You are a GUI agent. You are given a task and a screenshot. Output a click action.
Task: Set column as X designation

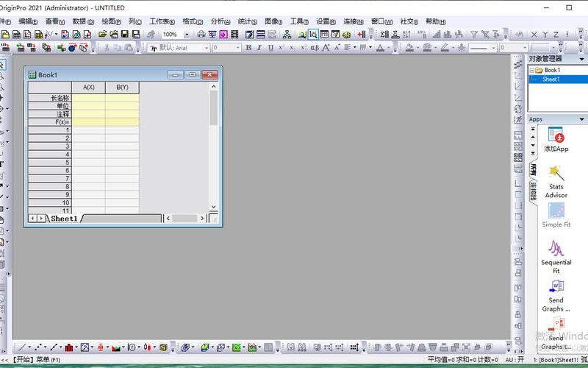point(534,35)
